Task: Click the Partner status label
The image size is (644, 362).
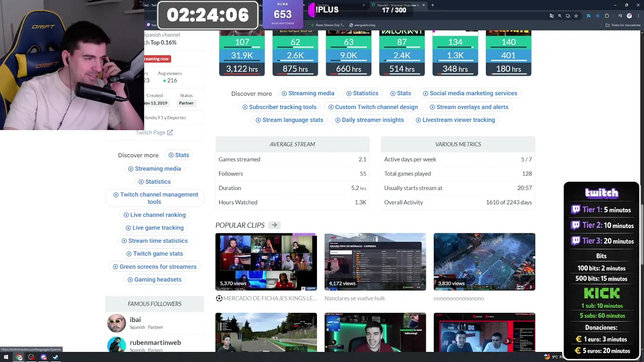Action: click(x=186, y=103)
